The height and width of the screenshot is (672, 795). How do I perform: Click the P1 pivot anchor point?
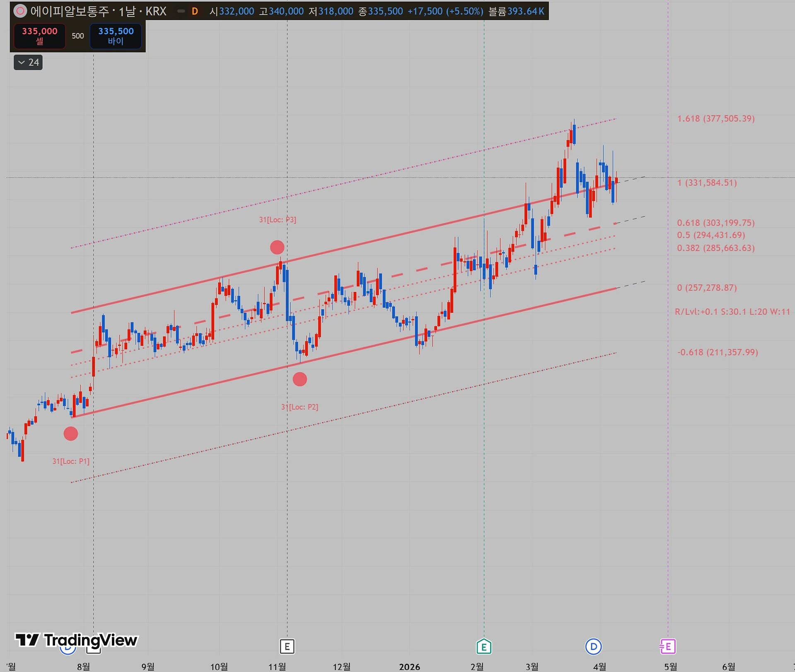click(x=71, y=434)
